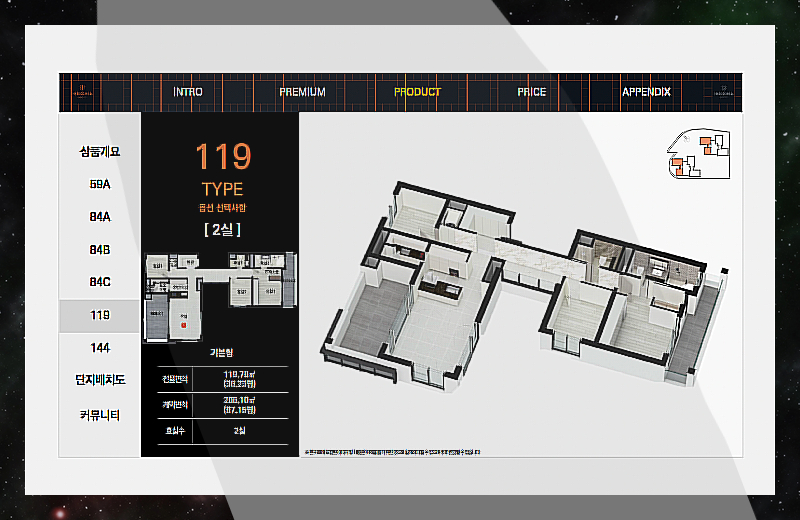Image resolution: width=800 pixels, height=520 pixels.
Task: Click the footnote text under the 3D plan
Action: (x=392, y=452)
